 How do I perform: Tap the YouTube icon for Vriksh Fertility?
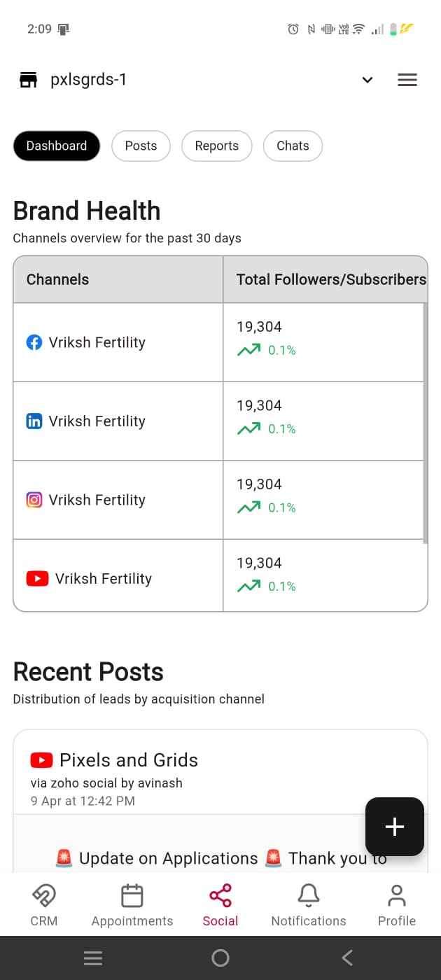(37, 579)
